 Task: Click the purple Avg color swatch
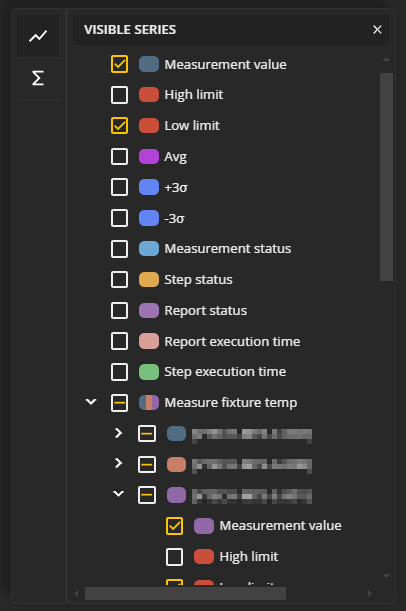tap(149, 157)
